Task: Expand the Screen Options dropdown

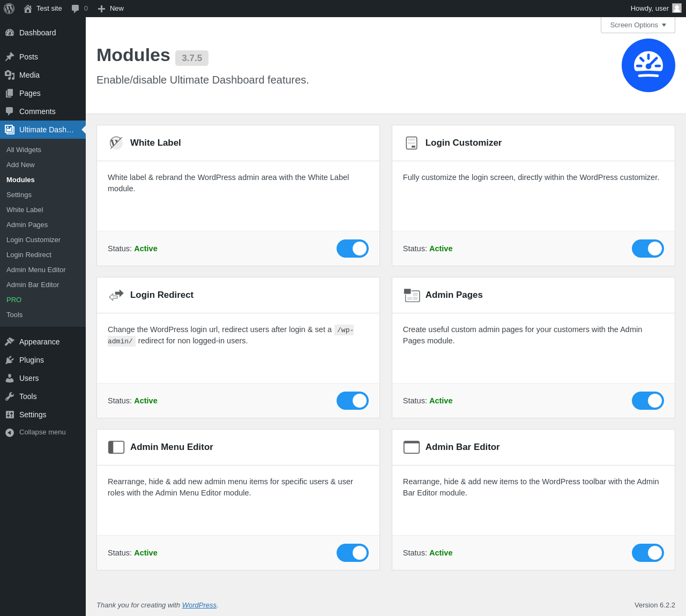Action: pos(638,25)
